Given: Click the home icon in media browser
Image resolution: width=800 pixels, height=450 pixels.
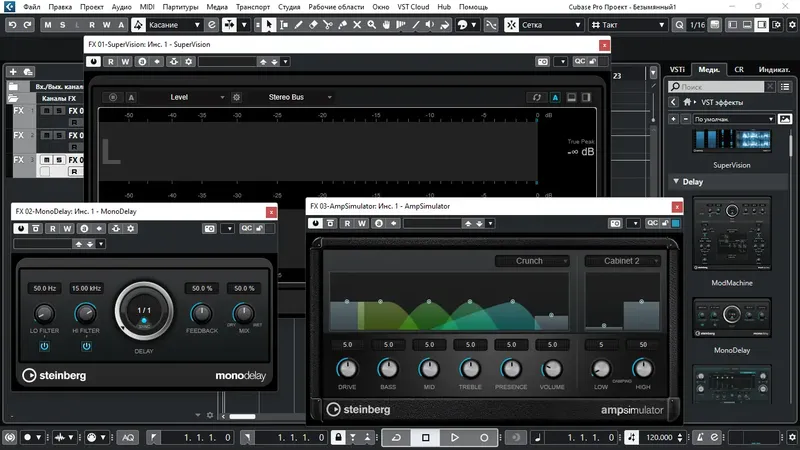Looking at the screenshot, I should pyautogui.click(x=687, y=102).
